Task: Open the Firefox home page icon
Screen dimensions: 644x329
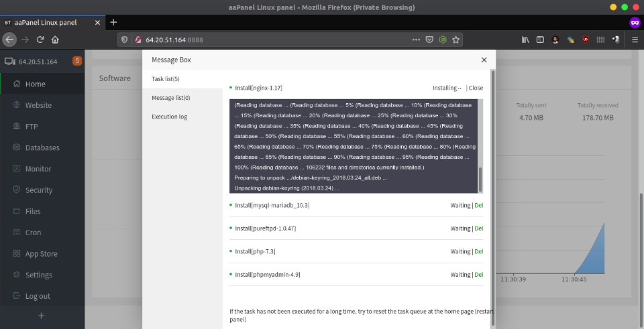Action: 55,40
